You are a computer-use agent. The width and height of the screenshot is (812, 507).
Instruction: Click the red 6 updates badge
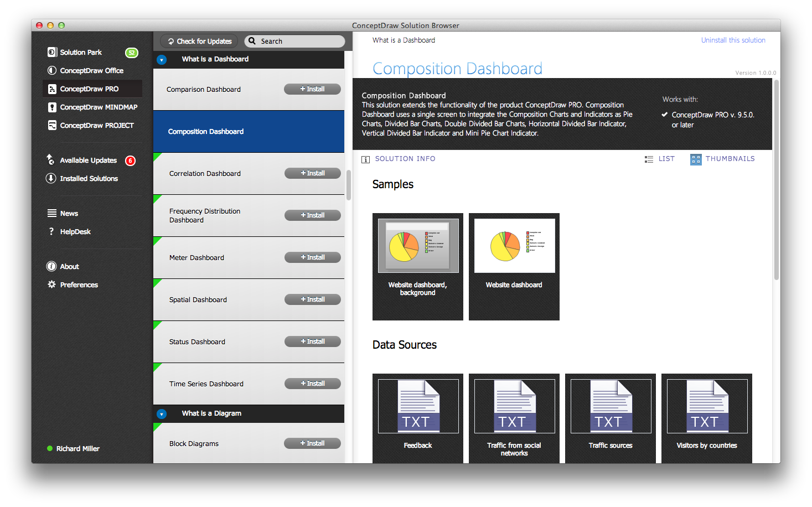pyautogui.click(x=130, y=161)
